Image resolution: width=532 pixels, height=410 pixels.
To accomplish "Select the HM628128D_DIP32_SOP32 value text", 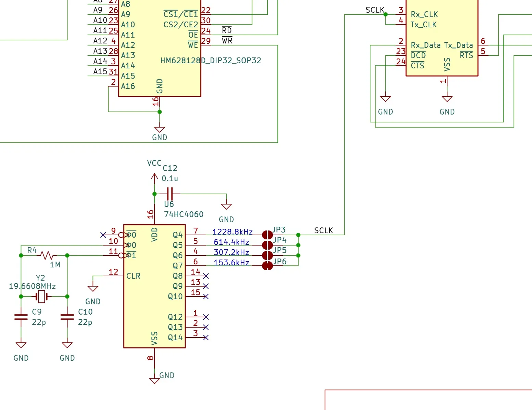I will (x=211, y=61).
